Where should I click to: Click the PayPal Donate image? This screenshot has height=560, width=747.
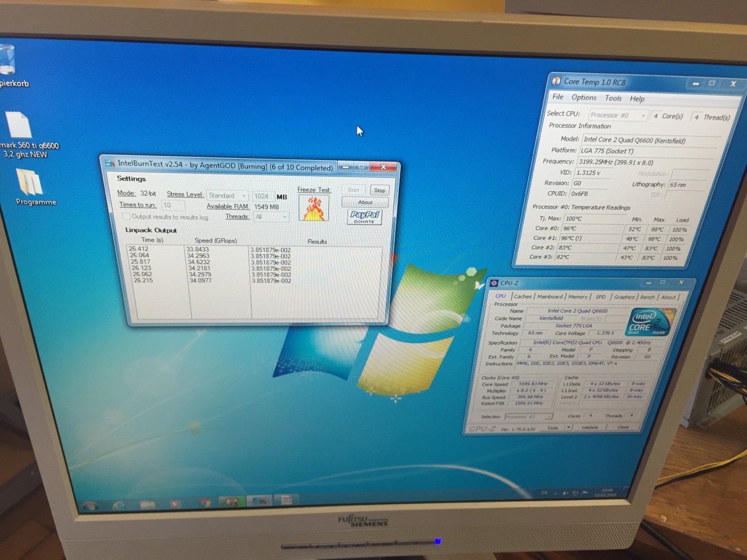[365, 217]
